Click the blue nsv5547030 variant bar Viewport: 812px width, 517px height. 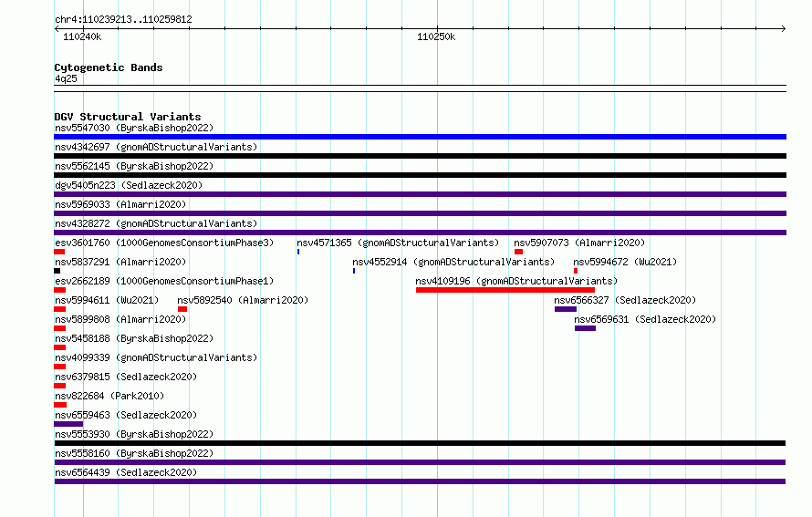[x=420, y=137]
